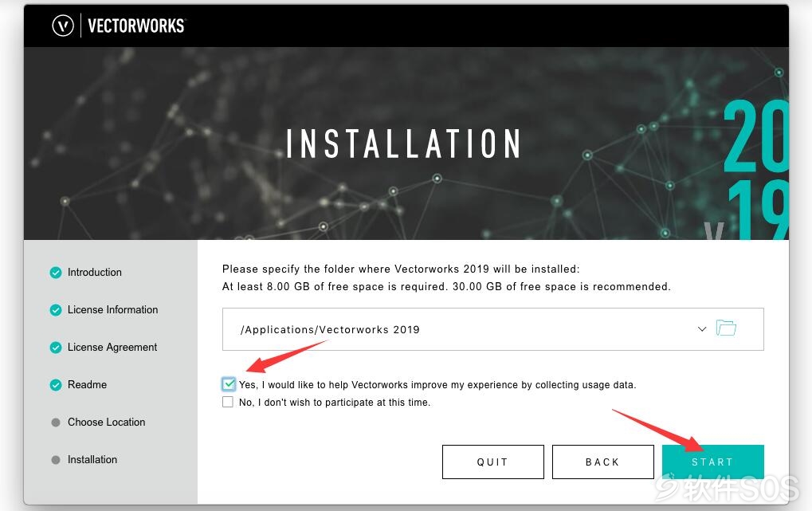812x511 pixels.
Task: Select the License Agreement step label
Action: pos(112,348)
